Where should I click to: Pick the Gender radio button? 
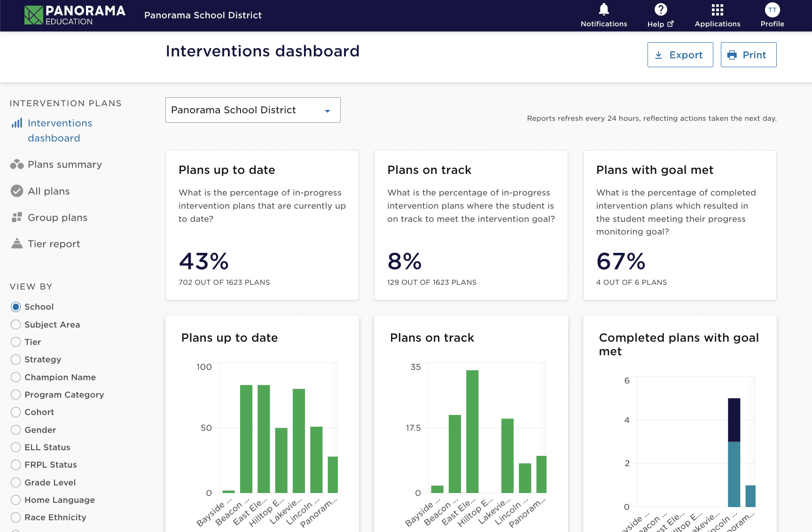16,430
